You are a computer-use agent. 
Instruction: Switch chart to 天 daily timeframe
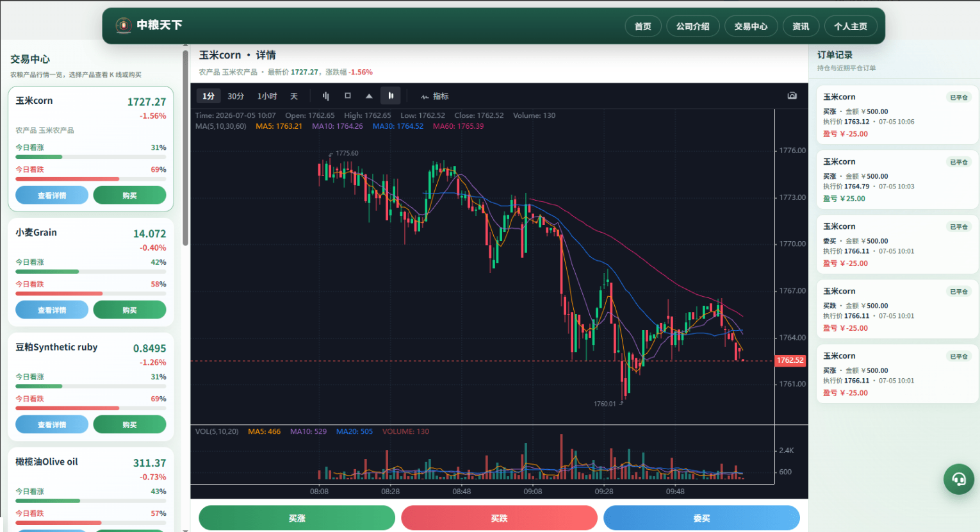(294, 96)
